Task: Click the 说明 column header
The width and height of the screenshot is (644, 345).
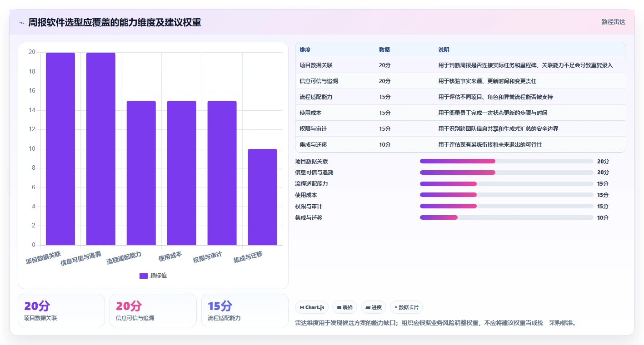Action: pyautogui.click(x=444, y=49)
